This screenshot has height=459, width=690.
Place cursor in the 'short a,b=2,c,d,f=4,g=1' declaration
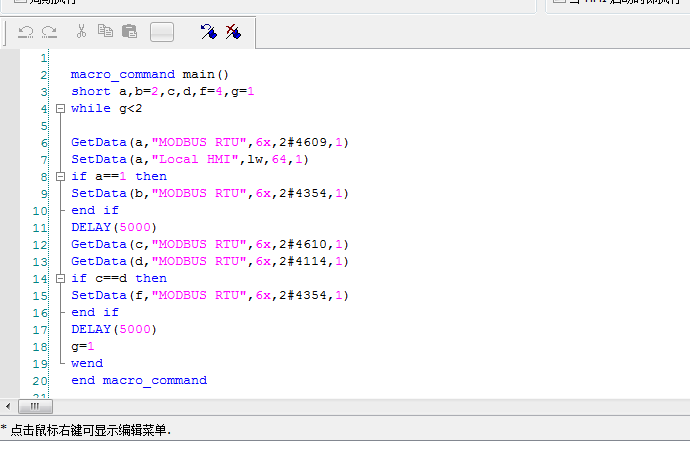[x=162, y=92]
